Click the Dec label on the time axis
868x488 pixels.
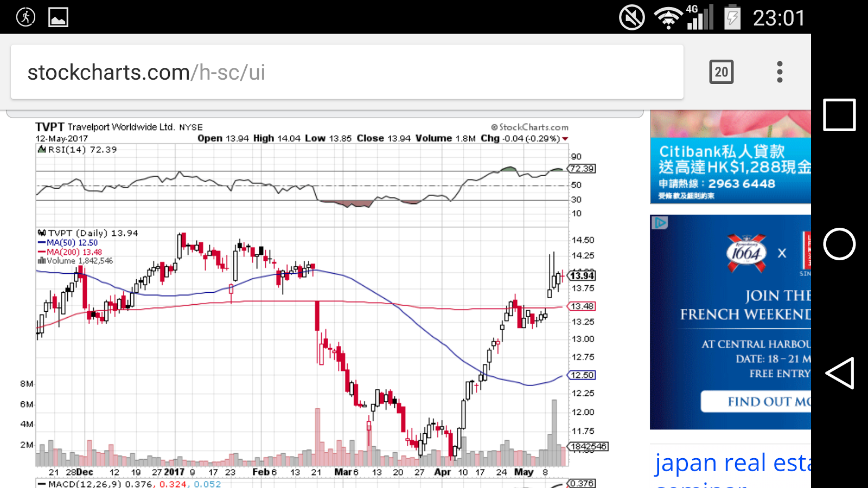coord(85,472)
